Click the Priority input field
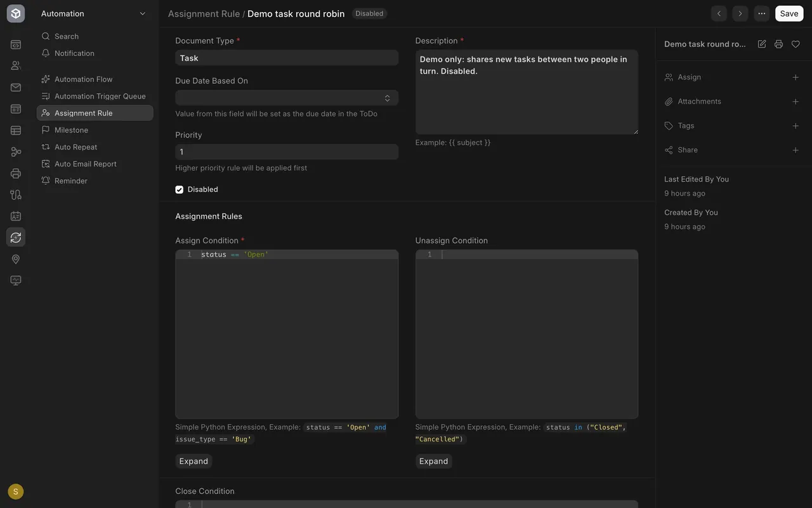812x508 pixels. pos(287,152)
